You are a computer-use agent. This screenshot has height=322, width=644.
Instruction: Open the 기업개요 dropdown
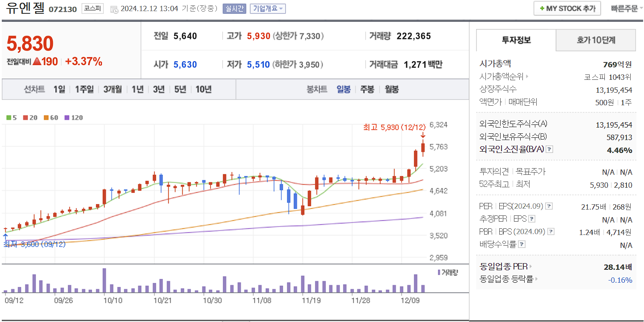[268, 8]
